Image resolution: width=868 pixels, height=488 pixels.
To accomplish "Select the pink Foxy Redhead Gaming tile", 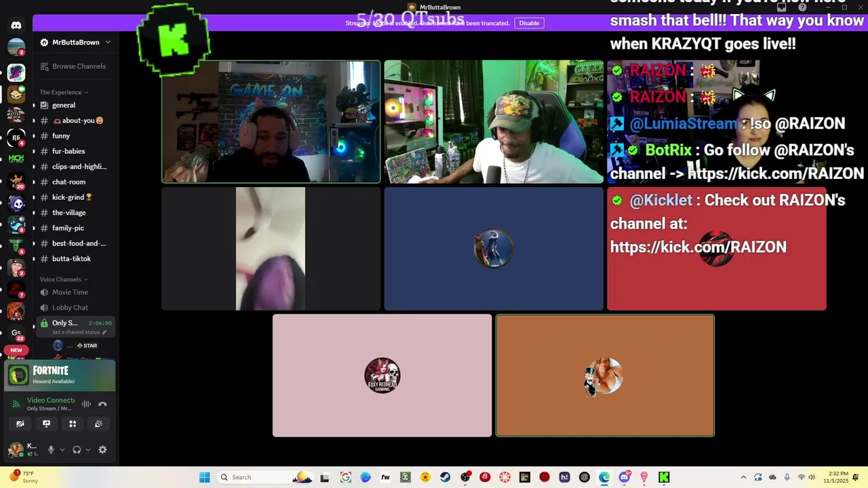I will click(x=382, y=375).
